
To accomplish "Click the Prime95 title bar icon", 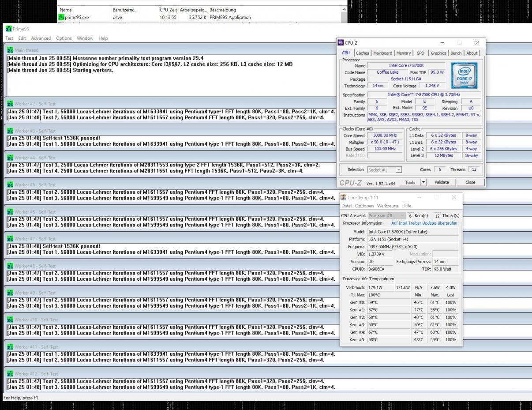I will click(x=8, y=29).
